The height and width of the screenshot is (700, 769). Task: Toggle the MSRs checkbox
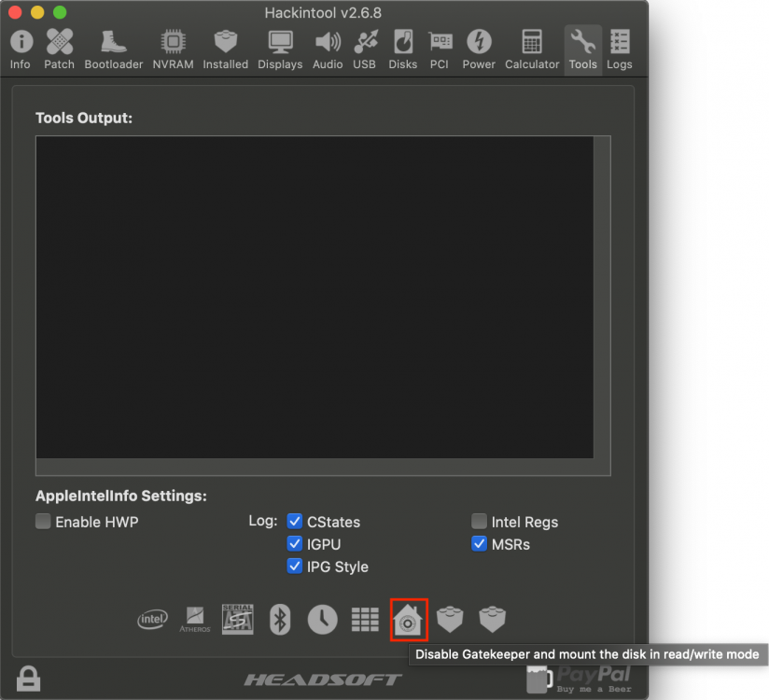tap(479, 543)
